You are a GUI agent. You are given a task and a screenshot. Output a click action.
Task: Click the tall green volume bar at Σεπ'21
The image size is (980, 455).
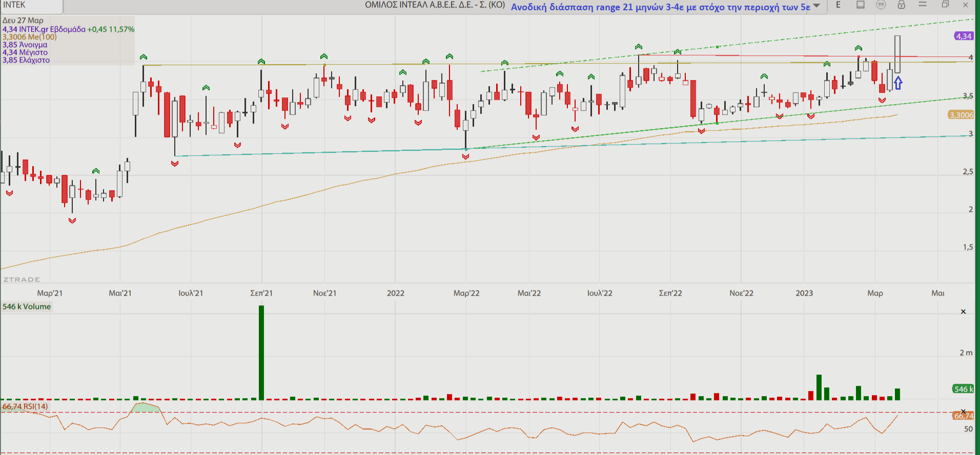(x=261, y=353)
